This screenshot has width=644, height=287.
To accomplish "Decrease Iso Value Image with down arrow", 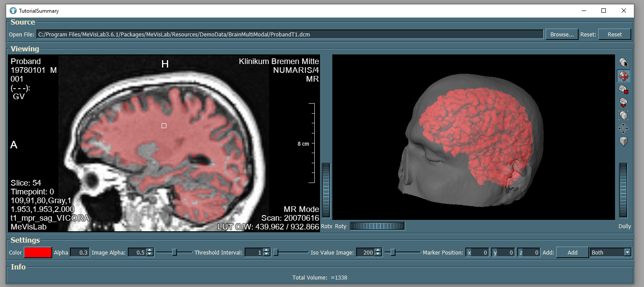I will click(x=378, y=255).
